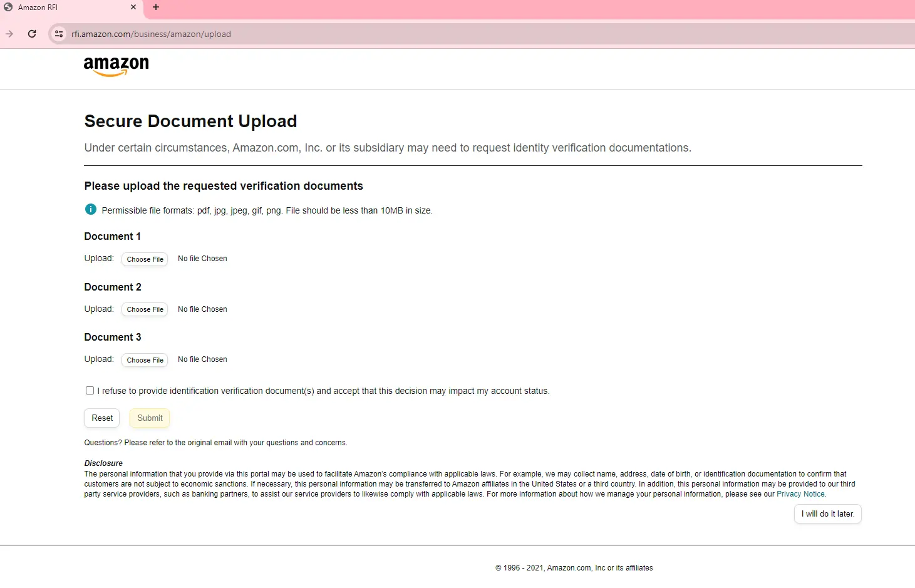
Task: Click 'No file Chosen' text for Document 3
Action: click(x=202, y=359)
